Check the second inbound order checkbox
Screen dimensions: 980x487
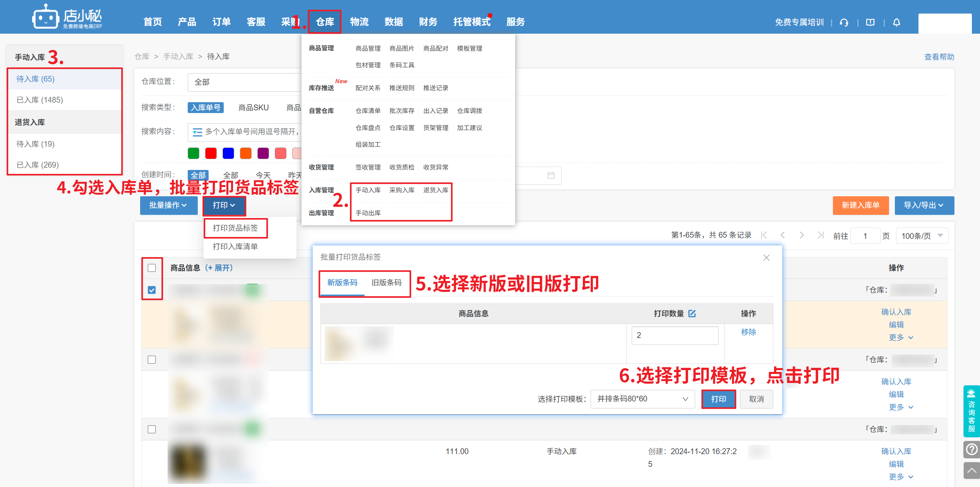(x=152, y=360)
